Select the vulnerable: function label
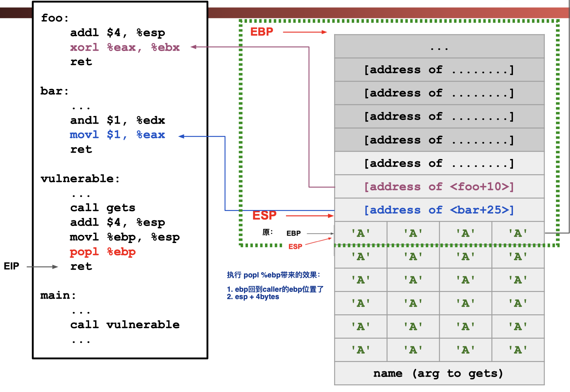Image resolution: width=570 pixels, height=392 pixels. pyautogui.click(x=80, y=179)
